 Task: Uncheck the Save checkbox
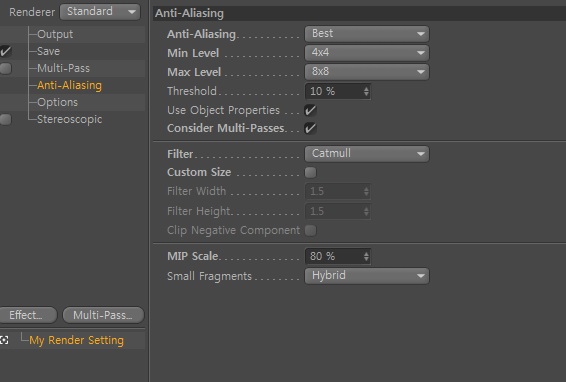5,51
